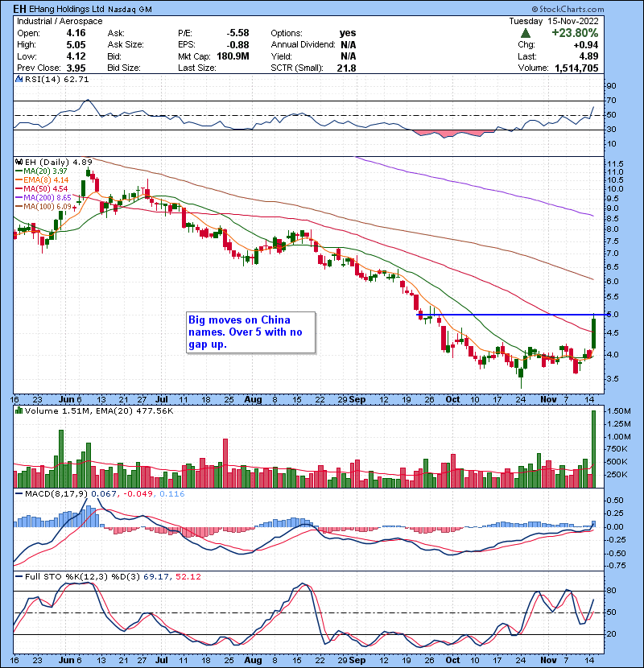Image resolution: width=644 pixels, height=668 pixels.
Task: Click the candlestick icon beside EH (Daily)
Action: coord(19,162)
